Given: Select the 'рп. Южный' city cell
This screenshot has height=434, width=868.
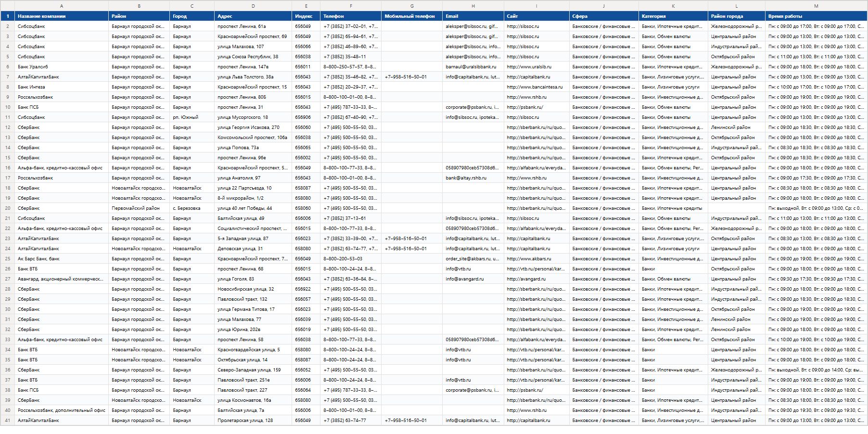Looking at the screenshot, I should [x=192, y=117].
